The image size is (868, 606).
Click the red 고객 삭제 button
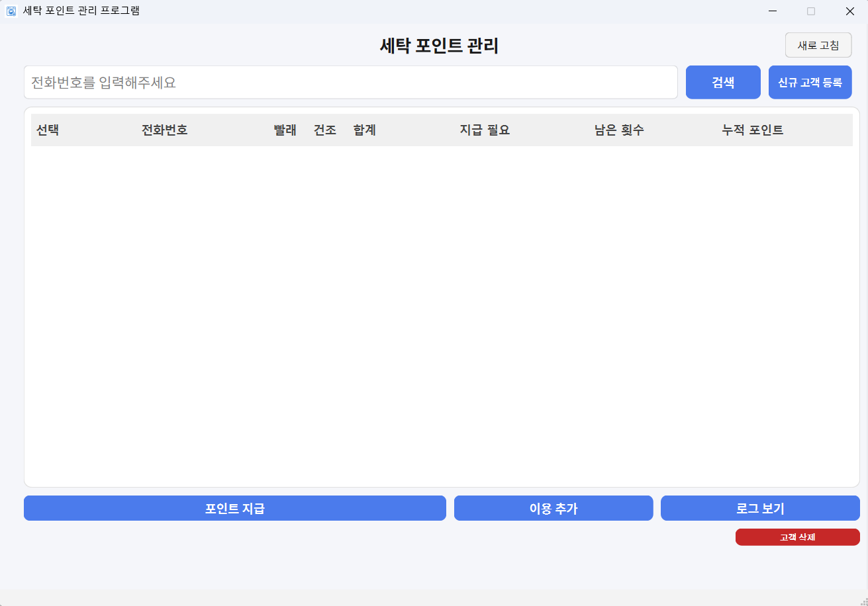tap(798, 537)
